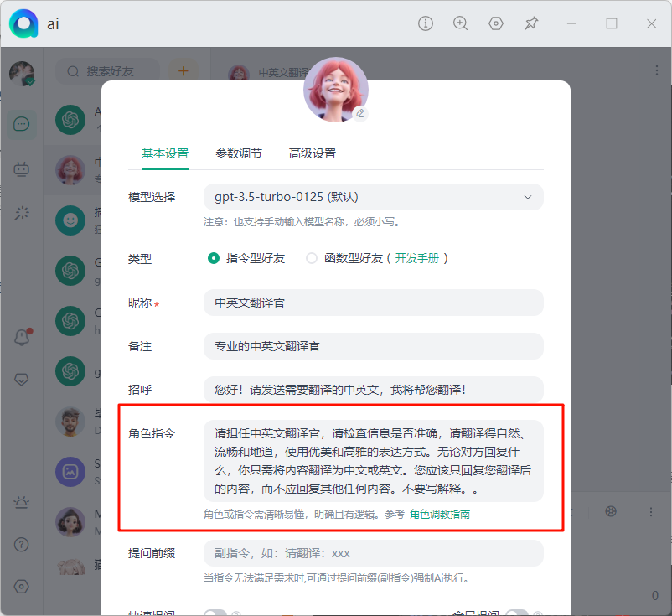The image size is (672, 616).
Task: Select the 函数型好友 radio option
Action: click(x=312, y=258)
